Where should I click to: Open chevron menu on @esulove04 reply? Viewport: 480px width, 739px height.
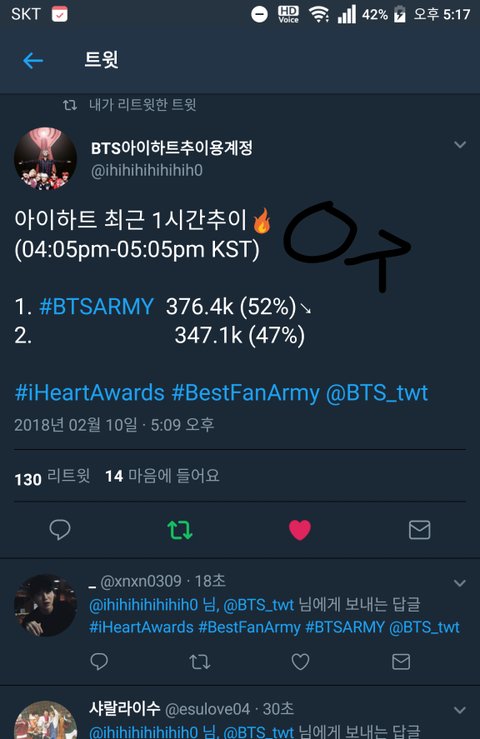click(x=460, y=710)
